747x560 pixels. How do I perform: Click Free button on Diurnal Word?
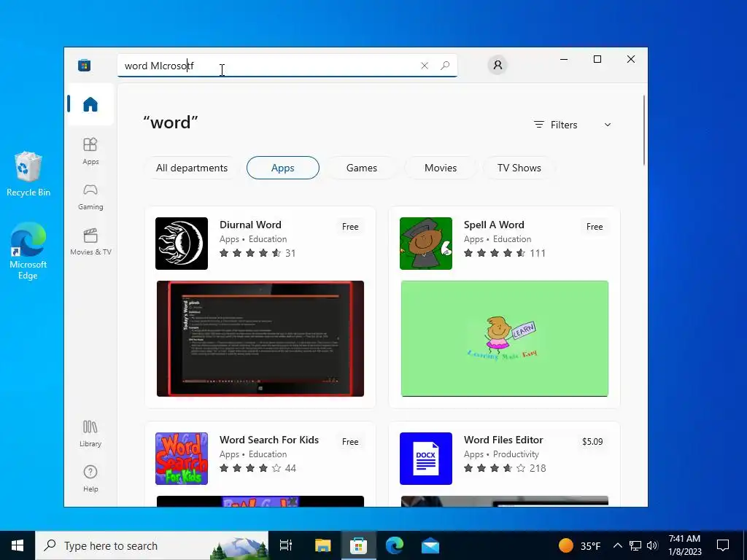tap(350, 227)
